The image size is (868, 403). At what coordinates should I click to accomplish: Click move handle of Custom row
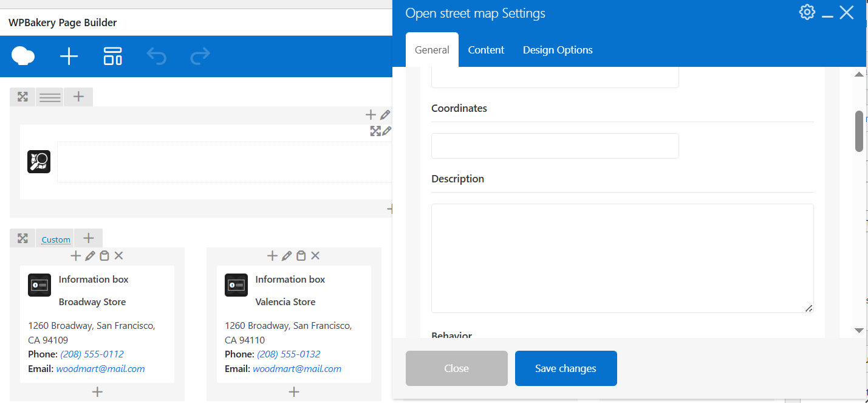click(x=22, y=238)
